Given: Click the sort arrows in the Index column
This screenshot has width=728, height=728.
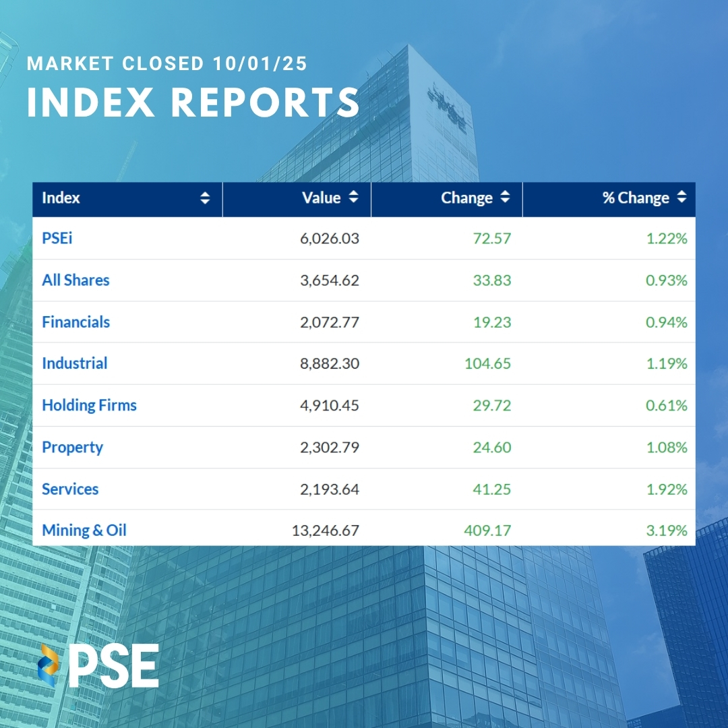Looking at the screenshot, I should [205, 198].
